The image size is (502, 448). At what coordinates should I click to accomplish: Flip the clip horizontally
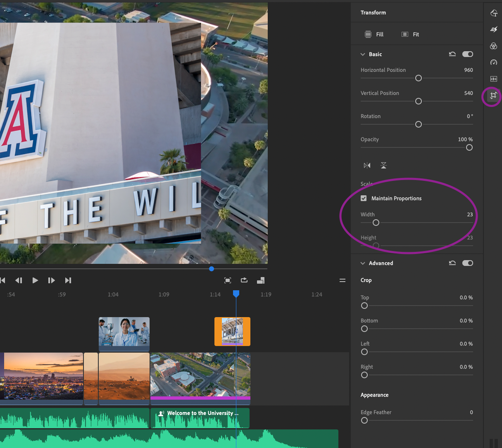pyautogui.click(x=367, y=166)
